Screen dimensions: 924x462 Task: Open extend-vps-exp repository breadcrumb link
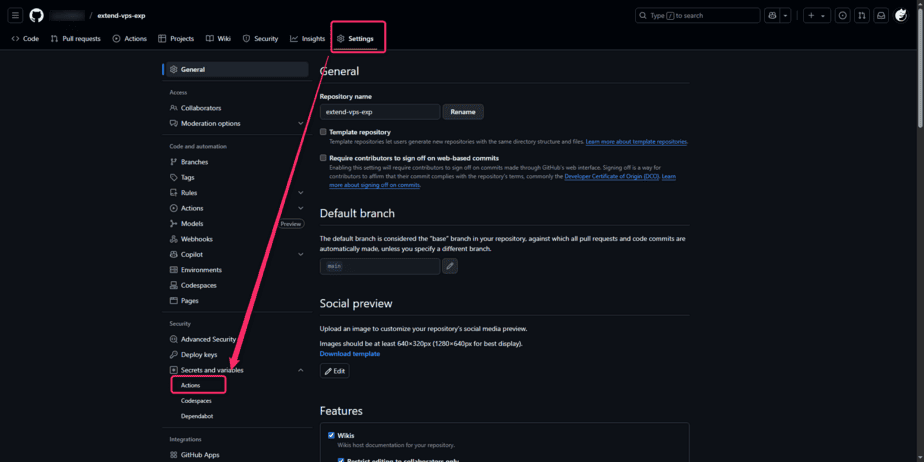[x=121, y=15]
